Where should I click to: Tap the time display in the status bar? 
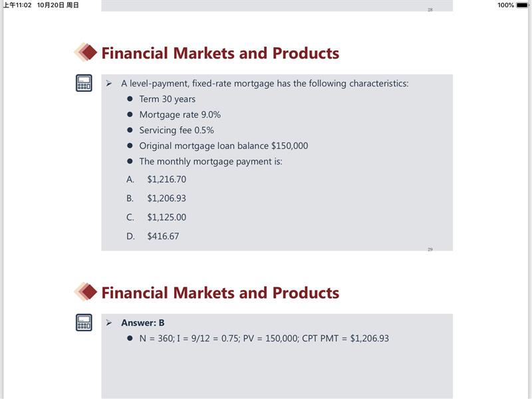tap(17, 5)
